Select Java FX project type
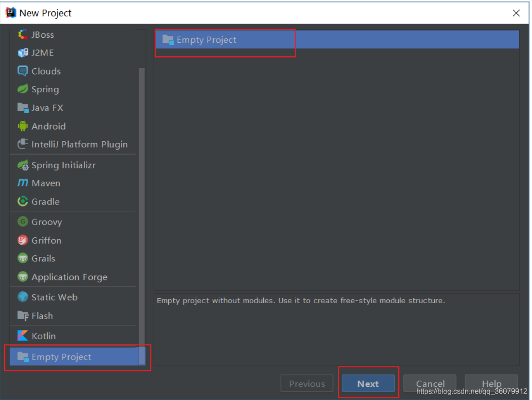Viewport: 532px width, 400px height. pos(73,108)
